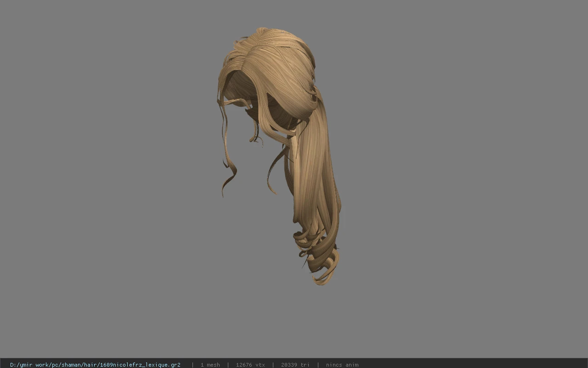Click the "nincs anim" status entry

click(342, 365)
